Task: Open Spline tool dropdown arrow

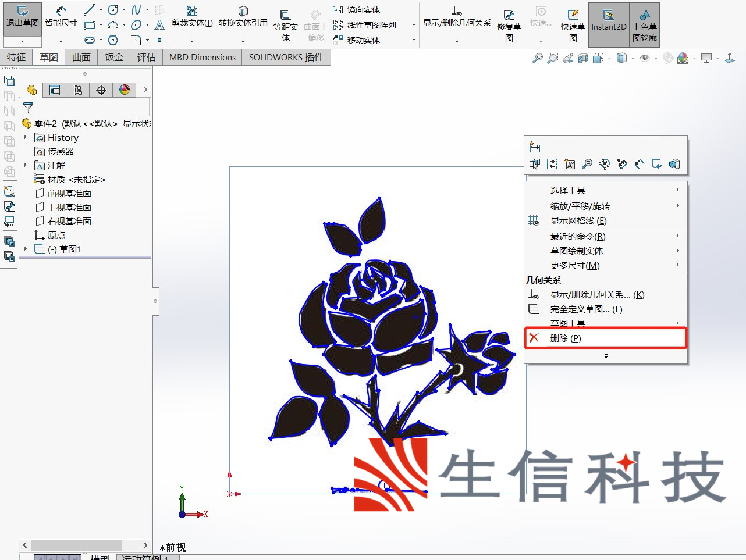Action: point(147,10)
